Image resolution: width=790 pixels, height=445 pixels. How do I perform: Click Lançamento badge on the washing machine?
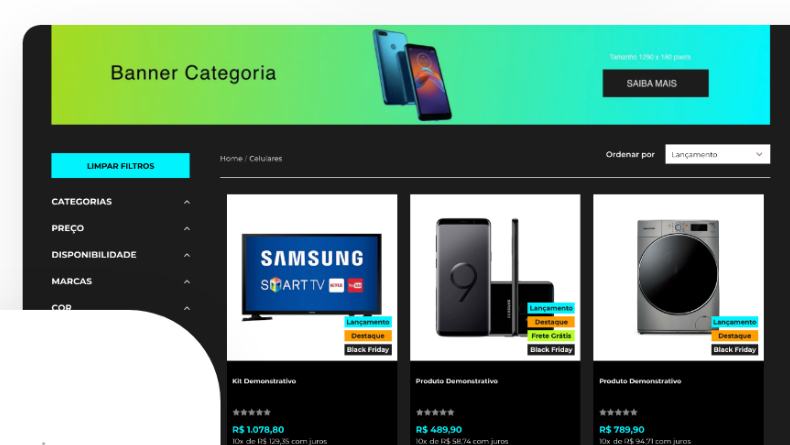735,322
